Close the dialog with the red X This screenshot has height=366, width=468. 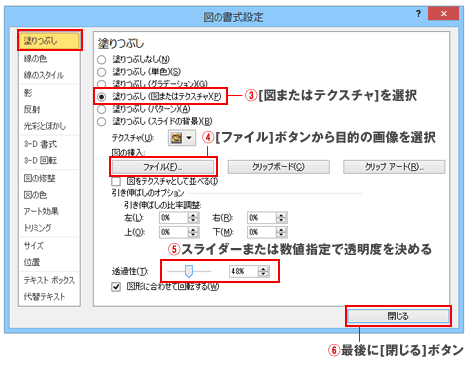point(443,14)
